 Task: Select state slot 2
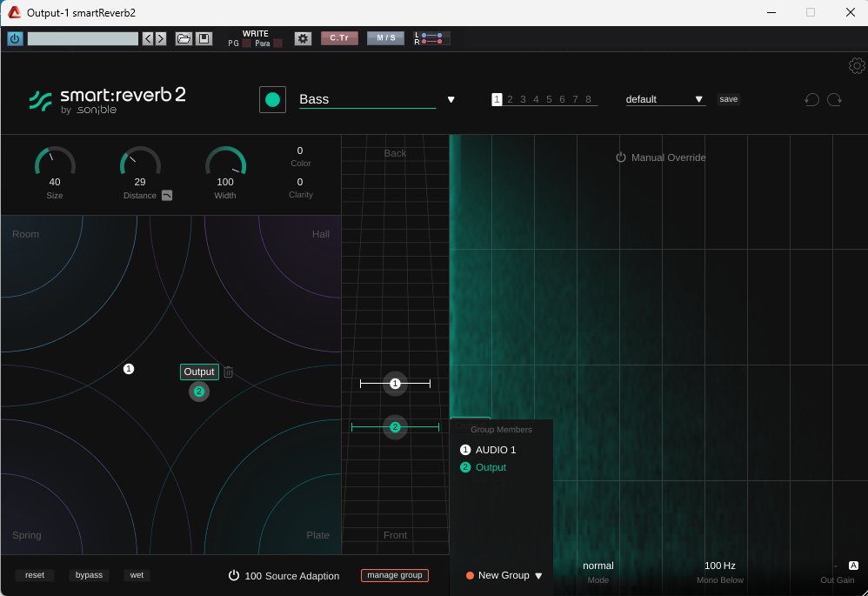510,99
